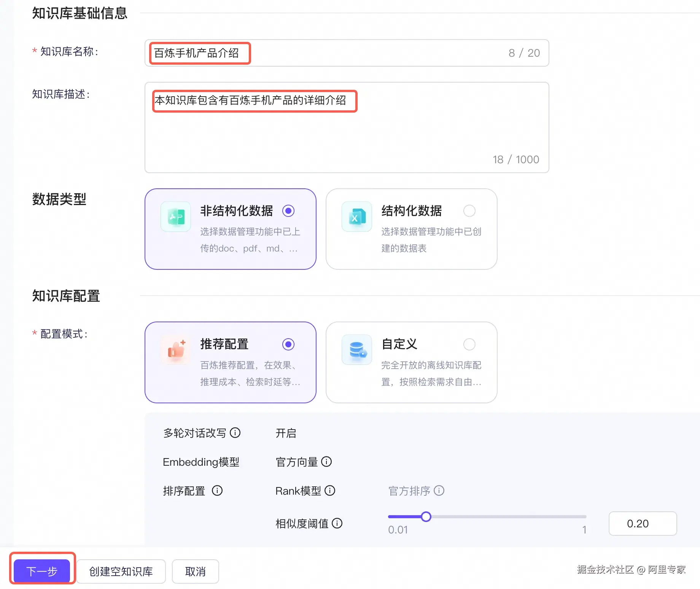Select the 自定义 radio button
The image size is (700, 589).
[469, 344]
